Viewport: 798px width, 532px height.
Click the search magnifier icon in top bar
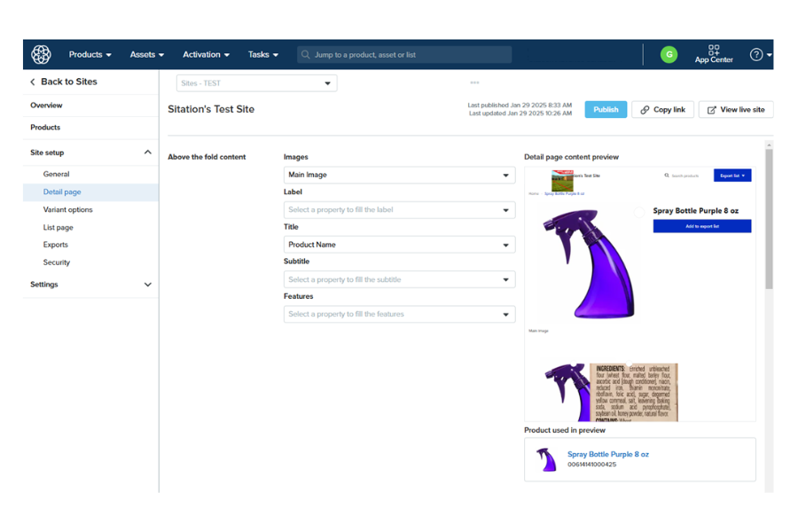coord(306,55)
